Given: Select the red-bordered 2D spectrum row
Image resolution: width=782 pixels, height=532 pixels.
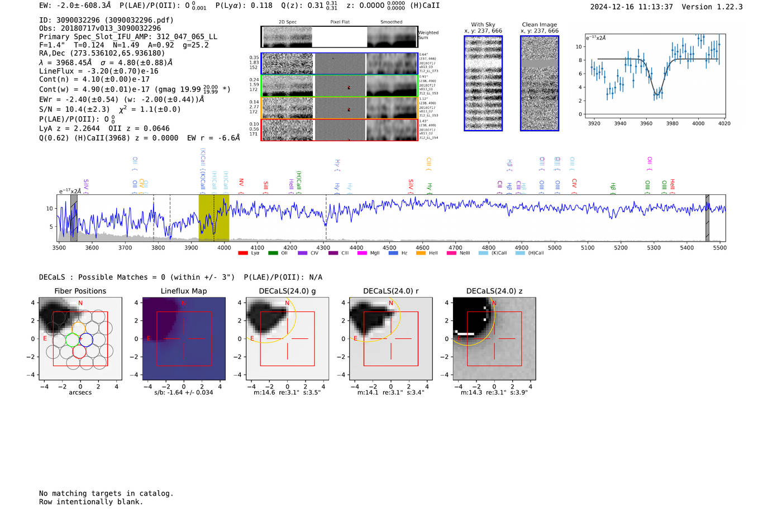Looking at the screenshot, I should point(340,130).
